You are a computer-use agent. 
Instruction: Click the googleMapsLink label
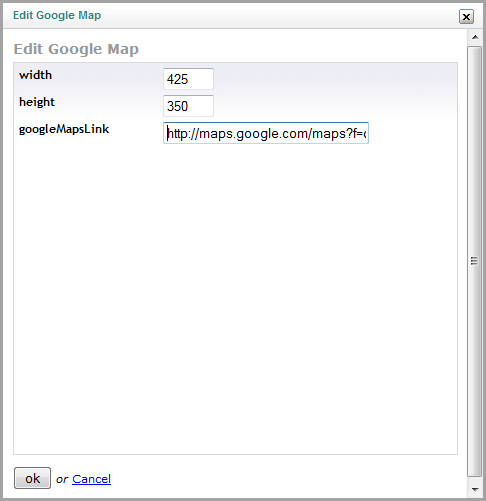tap(64, 129)
